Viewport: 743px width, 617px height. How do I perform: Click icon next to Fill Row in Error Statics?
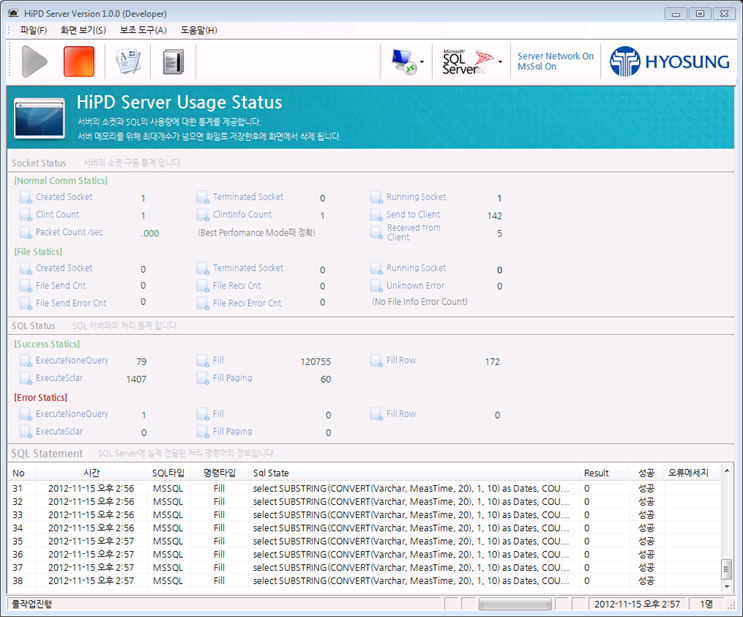click(376, 414)
